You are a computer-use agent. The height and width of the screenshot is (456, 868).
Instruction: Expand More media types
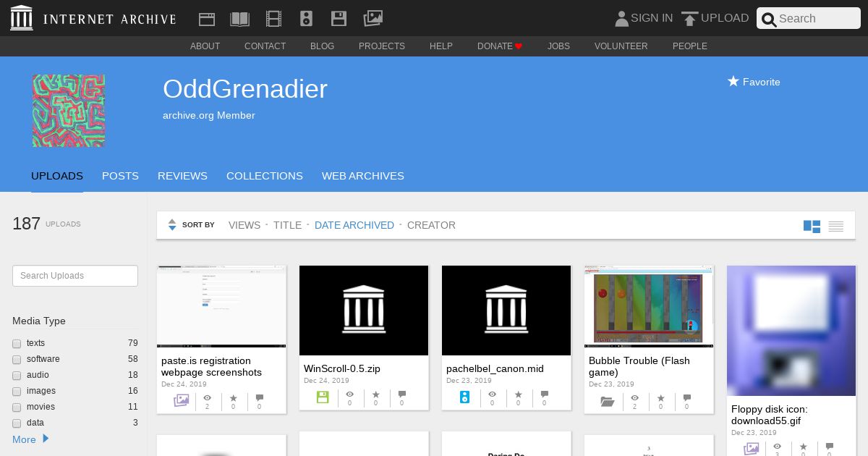pos(30,439)
